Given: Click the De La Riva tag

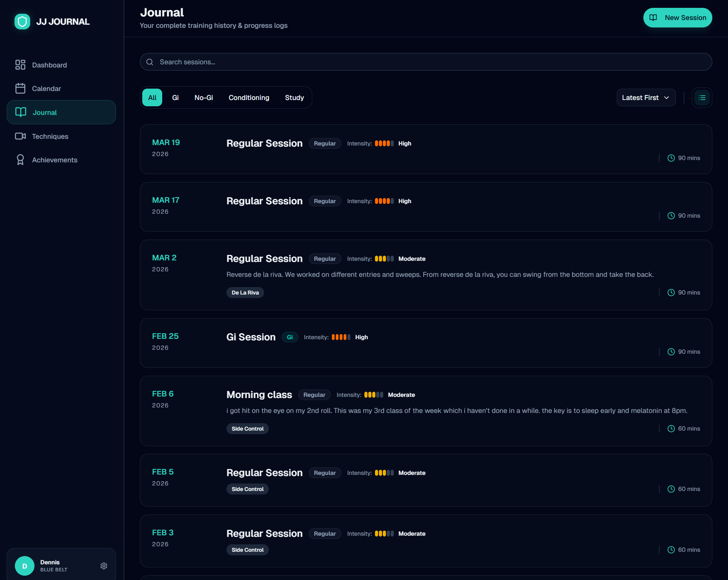Looking at the screenshot, I should (245, 293).
